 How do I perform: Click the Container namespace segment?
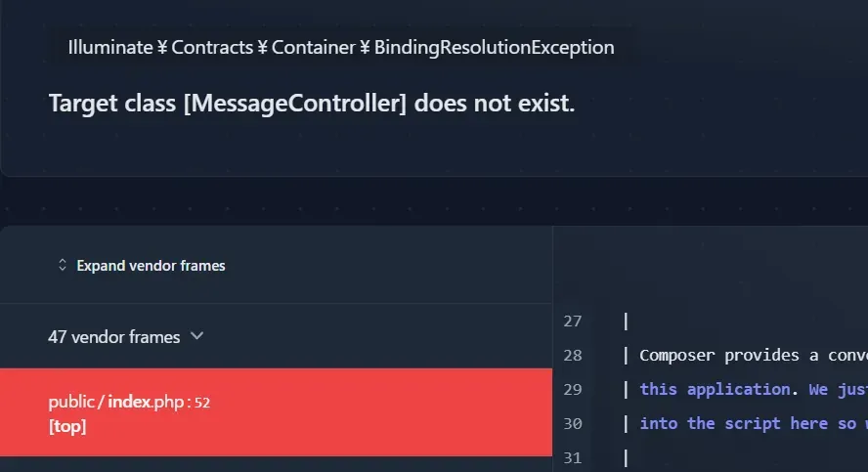click(x=313, y=47)
